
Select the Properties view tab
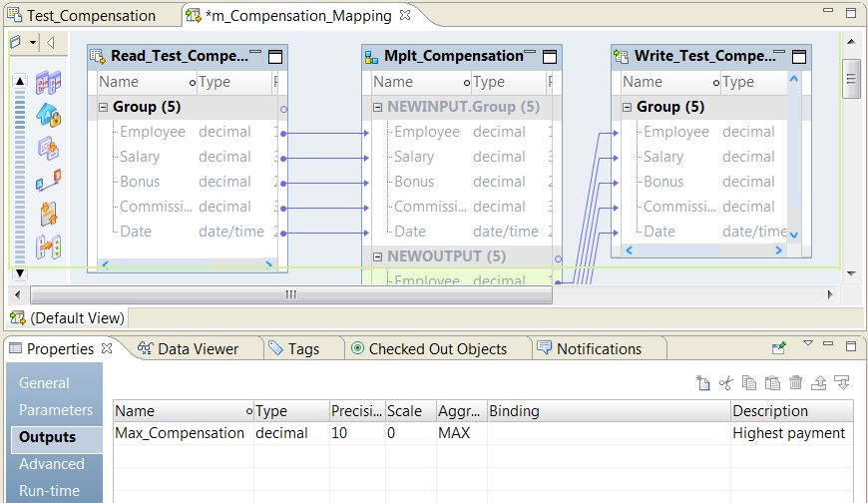60,349
